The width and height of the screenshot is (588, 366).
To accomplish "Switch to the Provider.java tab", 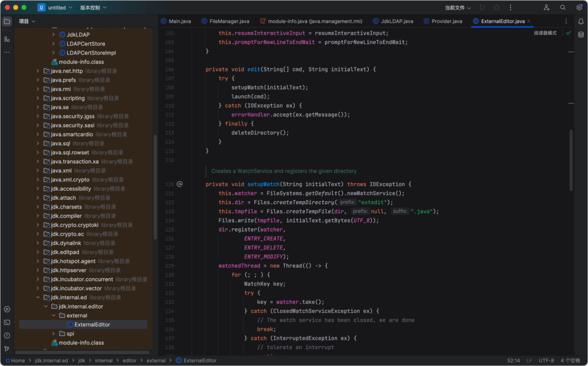I will [x=443, y=22].
